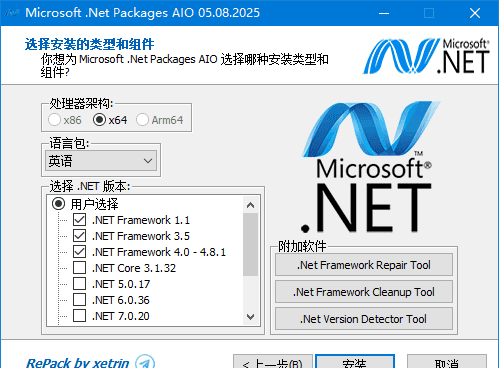Go back with the 上一步 button
This screenshot has height=368, width=499.
pos(273,362)
